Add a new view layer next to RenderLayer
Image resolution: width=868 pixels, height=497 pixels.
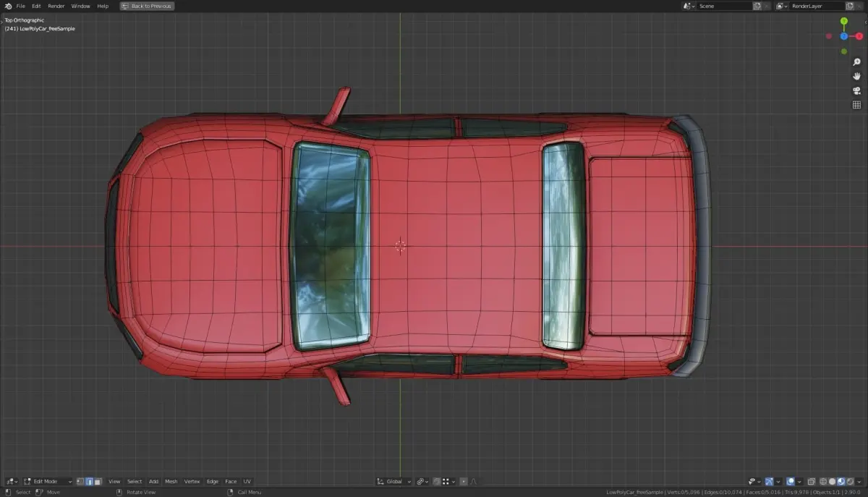[x=850, y=6]
